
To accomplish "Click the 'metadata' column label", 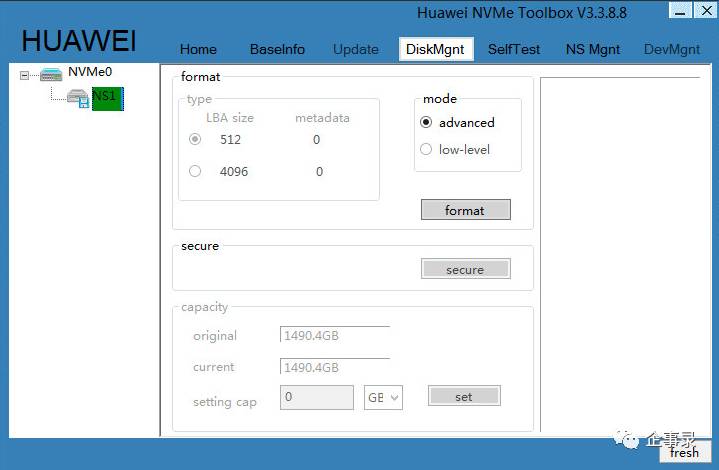I will (322, 118).
